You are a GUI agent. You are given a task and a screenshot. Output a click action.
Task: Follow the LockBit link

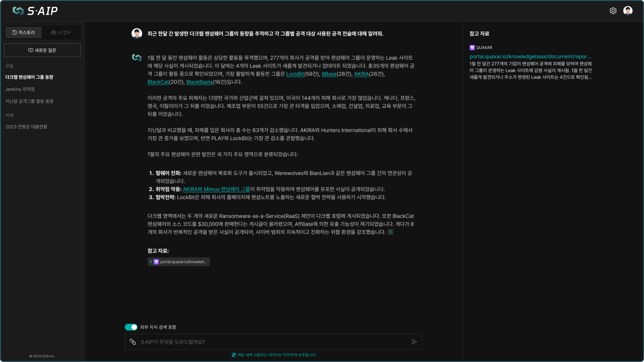(x=295, y=74)
